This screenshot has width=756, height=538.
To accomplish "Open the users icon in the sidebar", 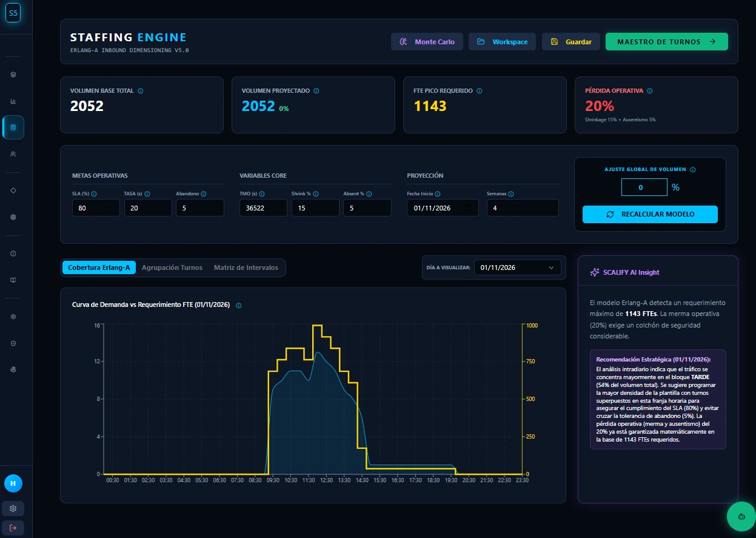I will 13,154.
